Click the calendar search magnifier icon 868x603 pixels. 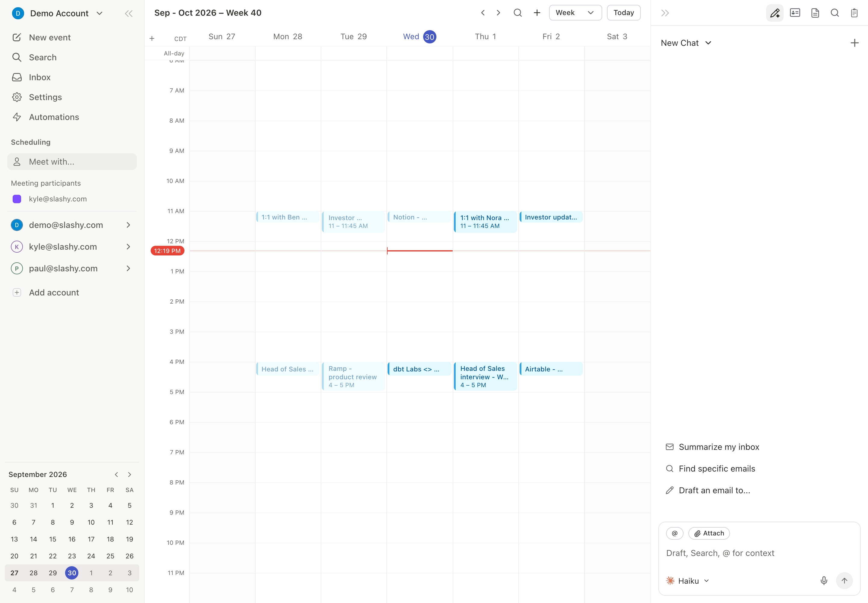pos(517,13)
